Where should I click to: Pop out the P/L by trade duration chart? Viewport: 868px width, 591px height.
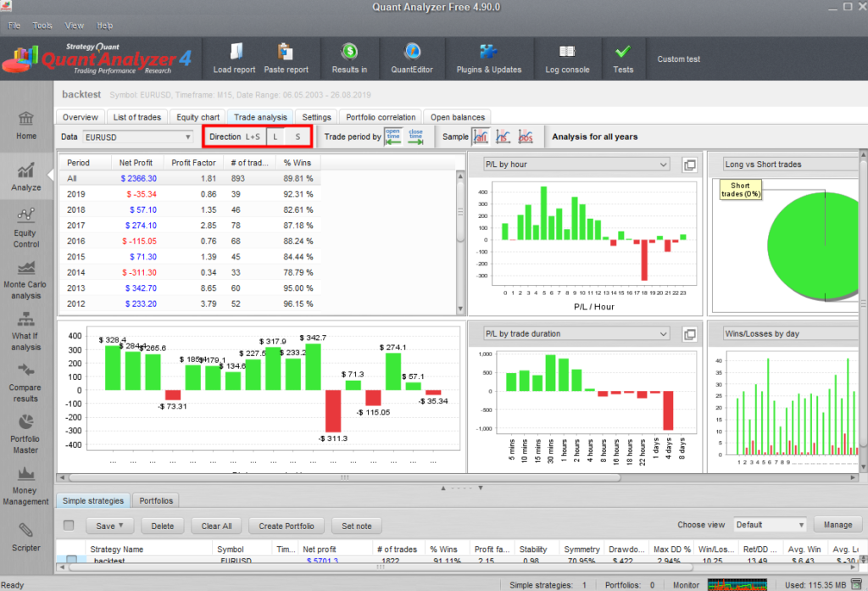click(689, 334)
